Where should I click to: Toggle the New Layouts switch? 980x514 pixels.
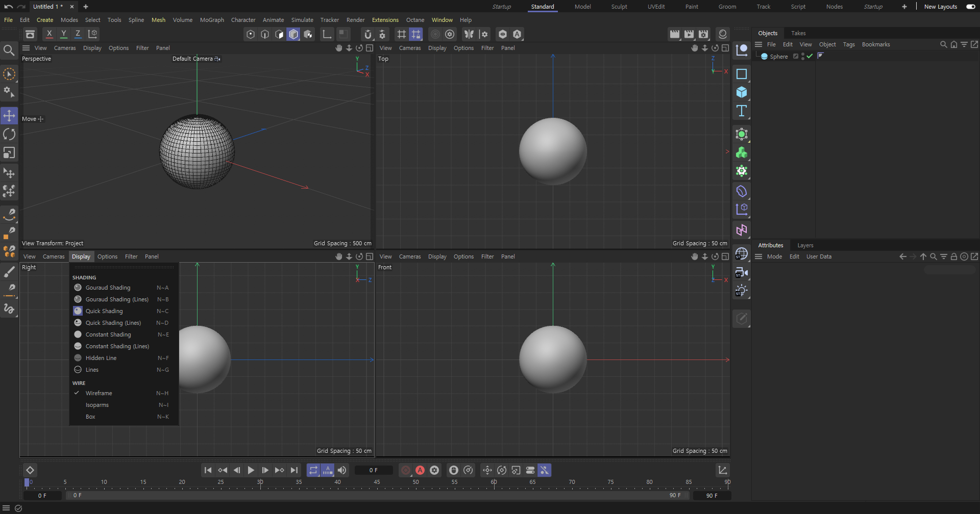tap(970, 7)
